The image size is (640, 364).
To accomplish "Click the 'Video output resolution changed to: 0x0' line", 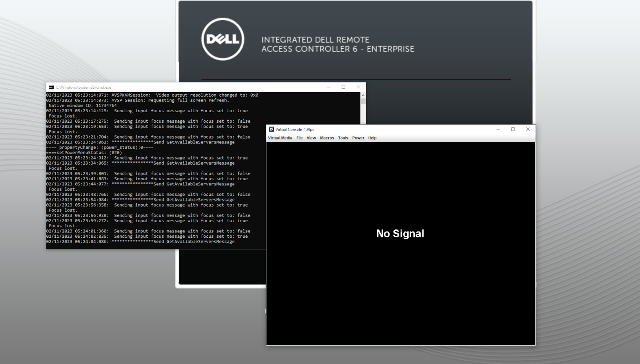I will coord(152,95).
